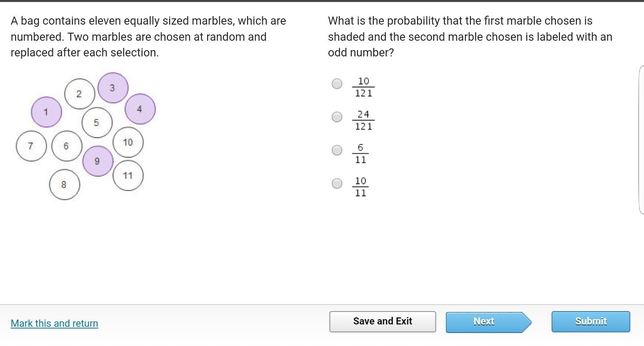The width and height of the screenshot is (644, 346).
Task: Select the 10/11 radio option
Action: pyautogui.click(x=337, y=183)
